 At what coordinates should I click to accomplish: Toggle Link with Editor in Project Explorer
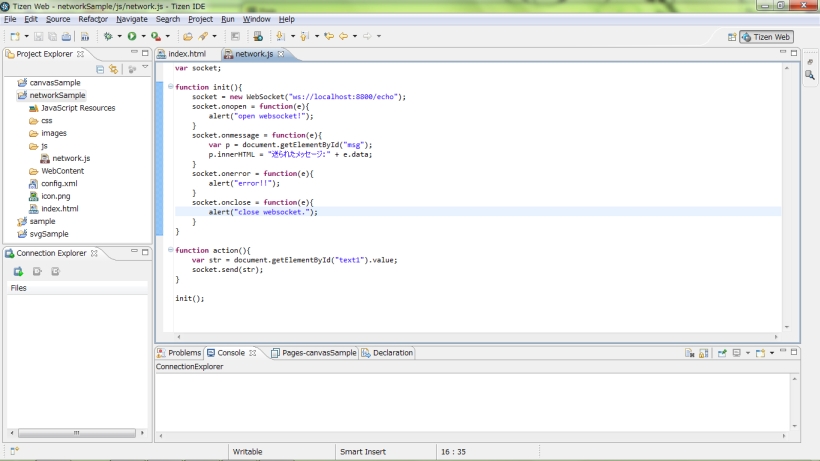(113, 69)
